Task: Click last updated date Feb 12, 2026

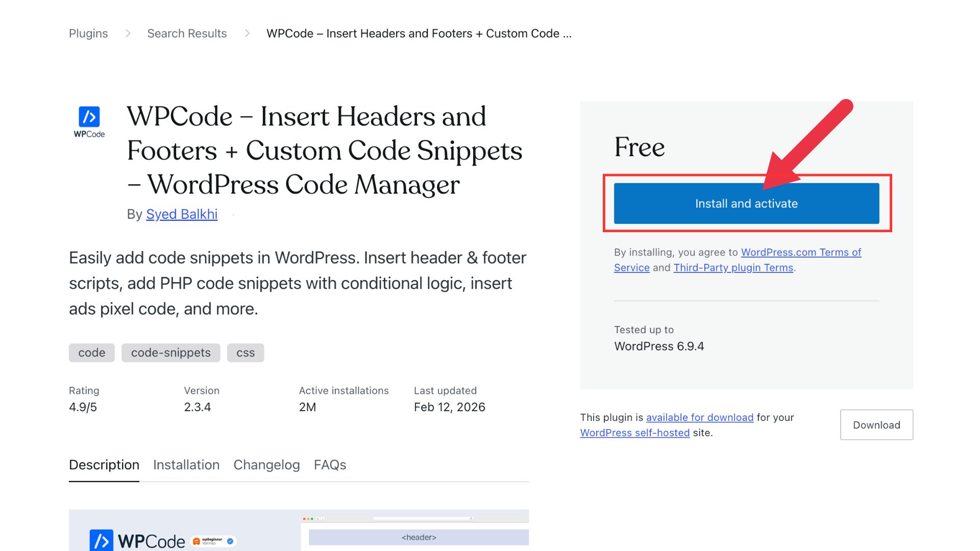Action: [x=449, y=407]
